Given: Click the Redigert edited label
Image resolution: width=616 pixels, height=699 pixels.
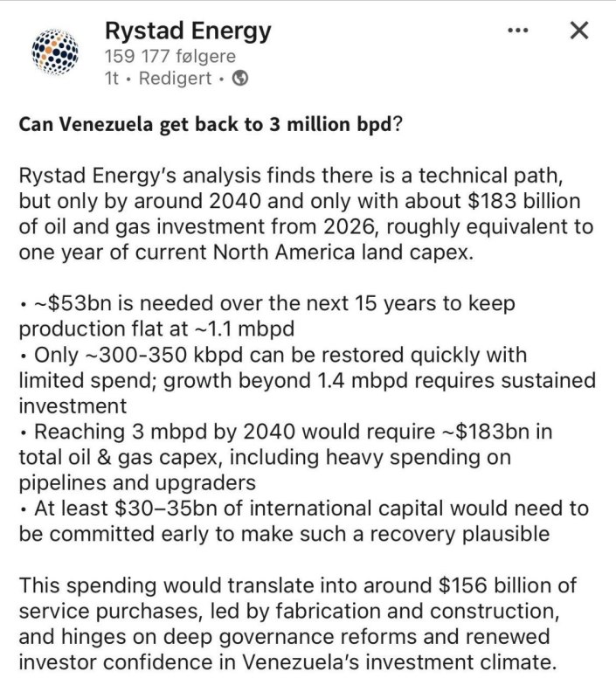Looking at the screenshot, I should point(175,79).
